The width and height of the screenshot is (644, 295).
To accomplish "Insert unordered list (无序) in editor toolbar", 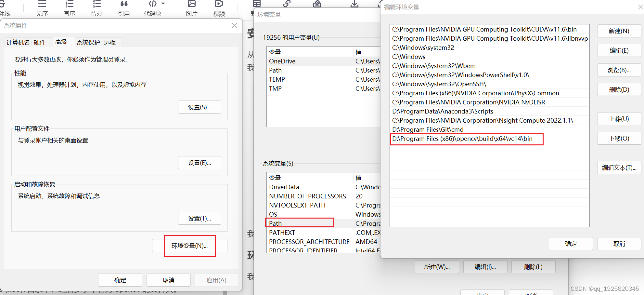I will (x=42, y=8).
